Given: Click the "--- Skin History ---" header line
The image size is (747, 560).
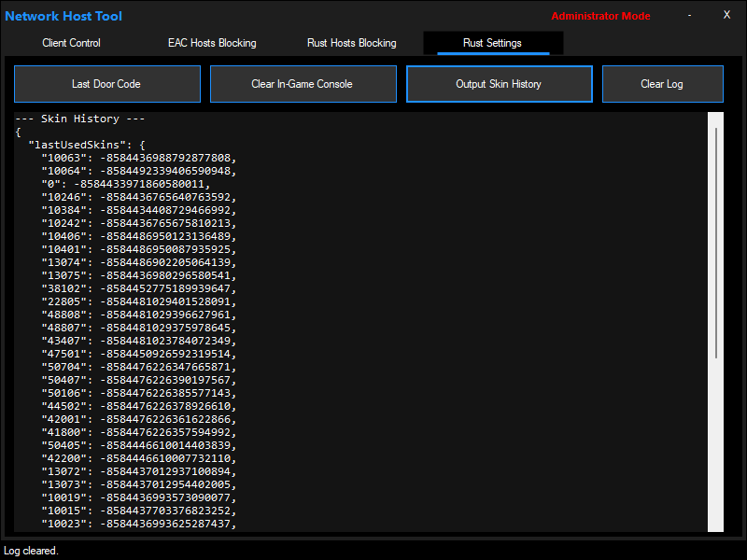Looking at the screenshot, I should [x=80, y=119].
